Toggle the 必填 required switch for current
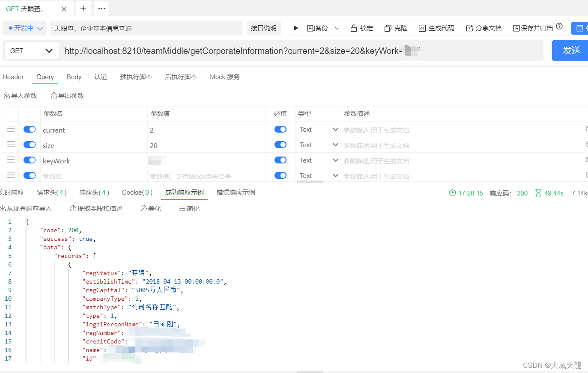The image size is (588, 373). (281, 129)
